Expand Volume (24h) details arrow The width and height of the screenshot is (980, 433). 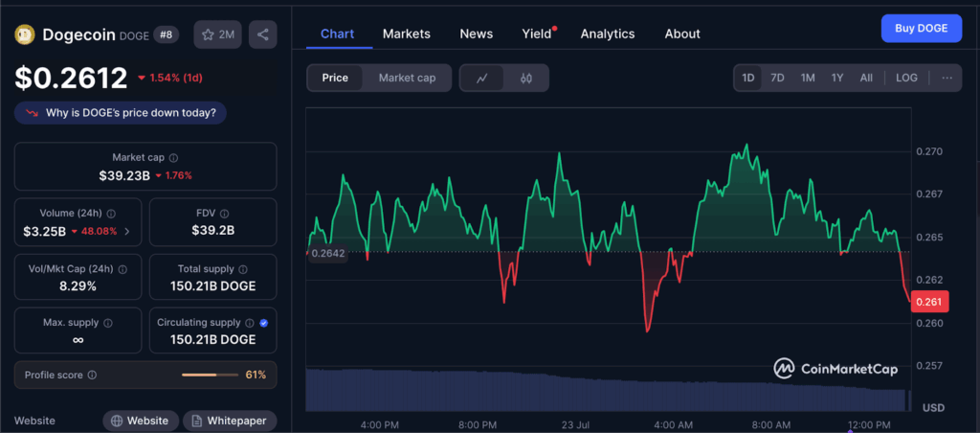coord(127,231)
